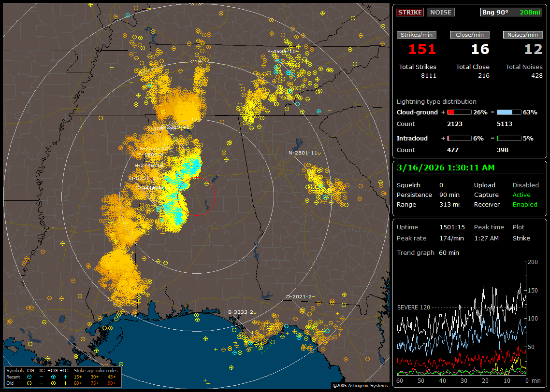Click the 15+ strike age color code
Screen dimensions: 550x392
[78, 377]
